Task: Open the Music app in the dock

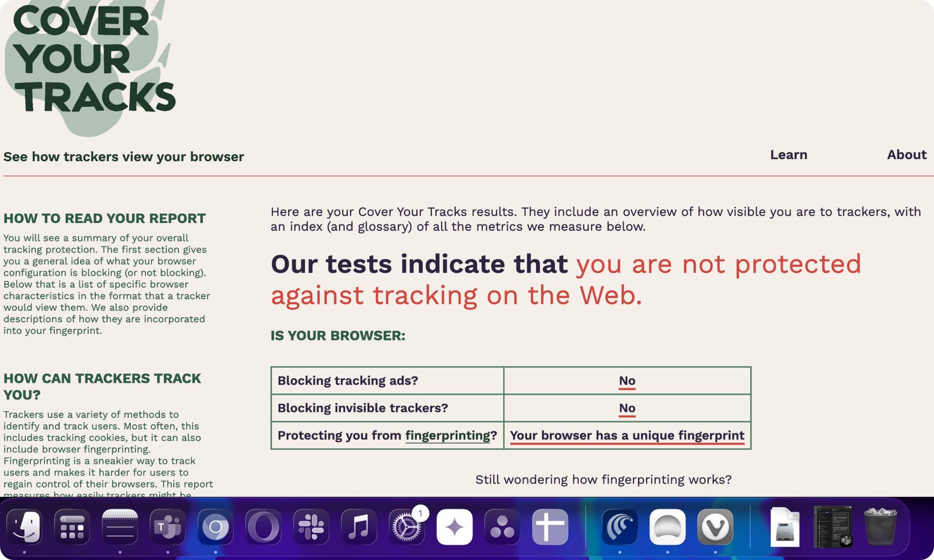Action: pos(359,527)
